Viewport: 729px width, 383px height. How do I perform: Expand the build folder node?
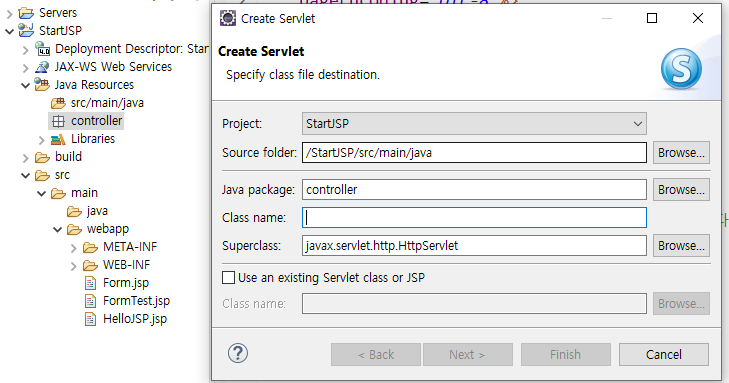click(x=26, y=158)
